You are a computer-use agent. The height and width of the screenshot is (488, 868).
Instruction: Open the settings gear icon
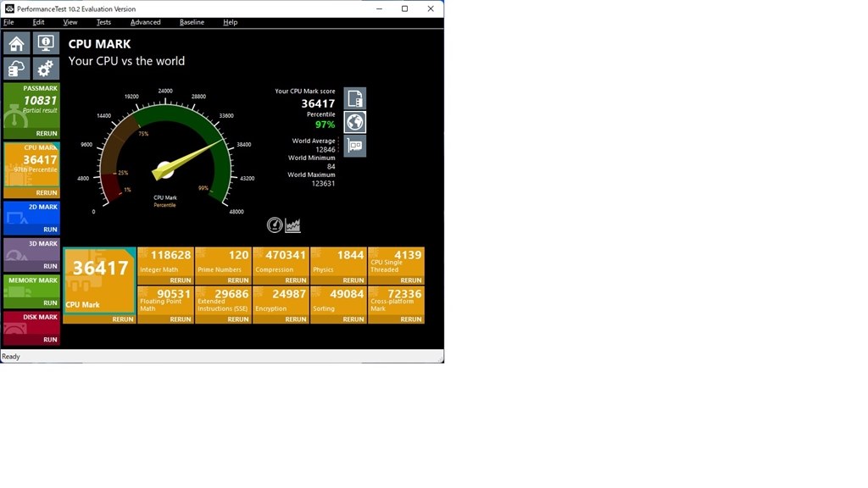coord(46,69)
